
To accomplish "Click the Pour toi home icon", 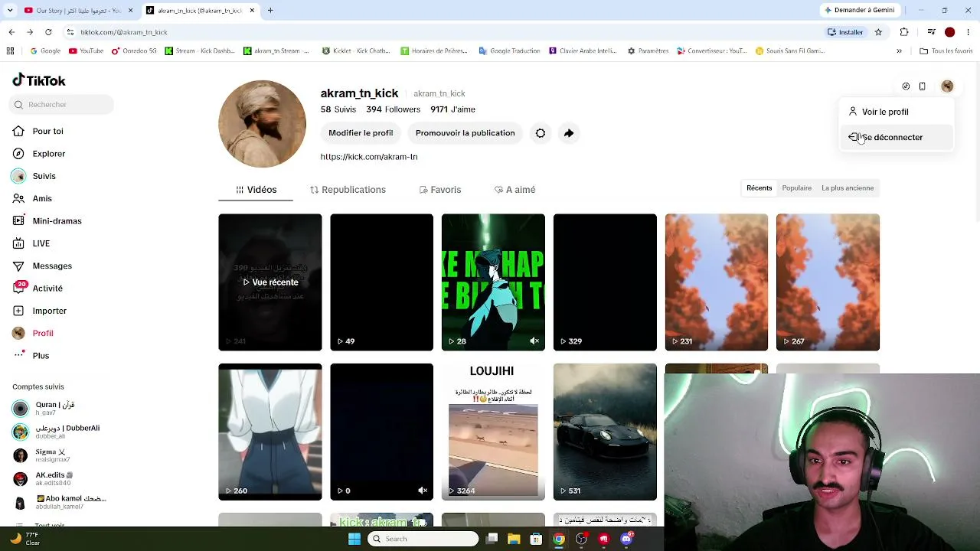I will pos(18,131).
